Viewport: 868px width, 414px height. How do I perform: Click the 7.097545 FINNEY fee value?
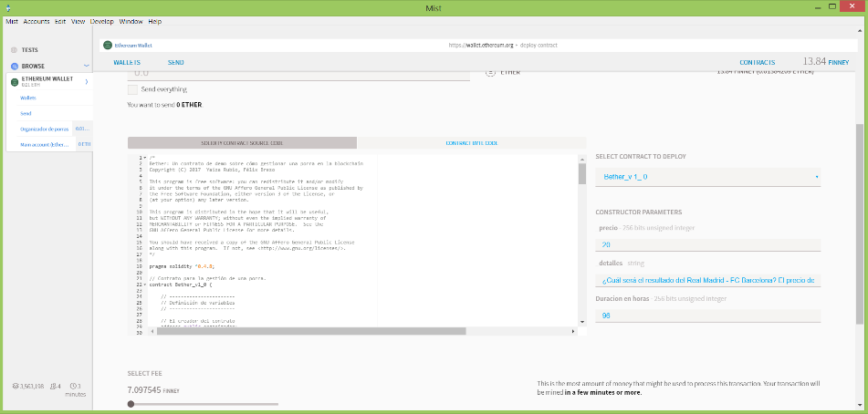coord(153,390)
